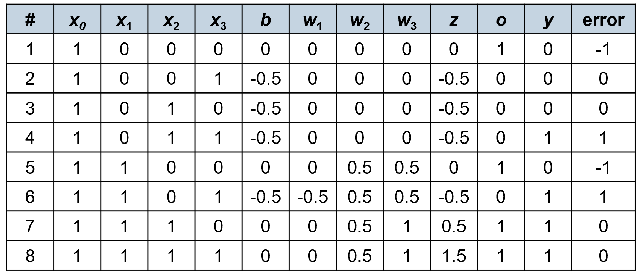Click row number 3 in # column
The image size is (644, 276).
pos(30,108)
